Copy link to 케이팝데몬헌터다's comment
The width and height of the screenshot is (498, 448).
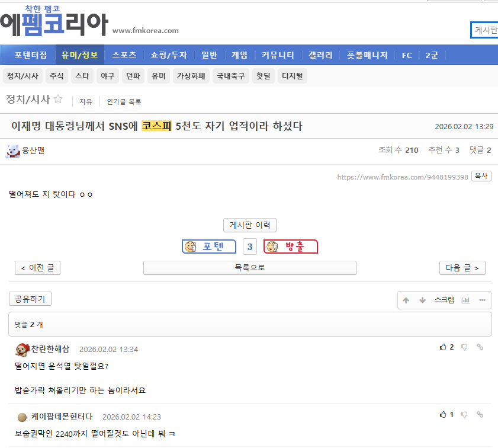(480, 414)
